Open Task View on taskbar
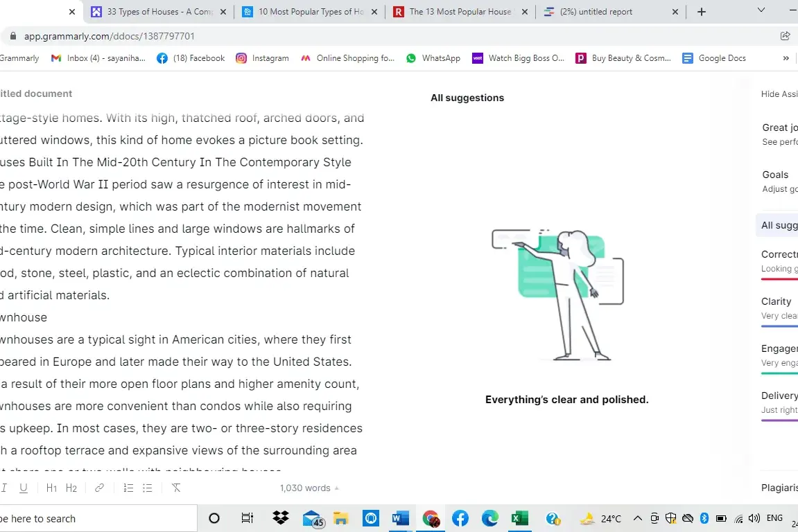The width and height of the screenshot is (798, 532). tap(247, 518)
